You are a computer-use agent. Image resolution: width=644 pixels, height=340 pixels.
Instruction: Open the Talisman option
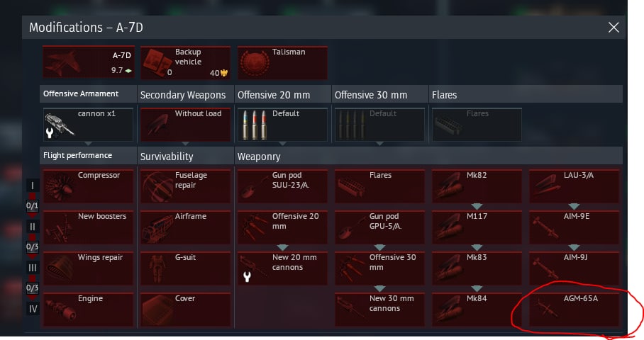pyautogui.click(x=282, y=63)
